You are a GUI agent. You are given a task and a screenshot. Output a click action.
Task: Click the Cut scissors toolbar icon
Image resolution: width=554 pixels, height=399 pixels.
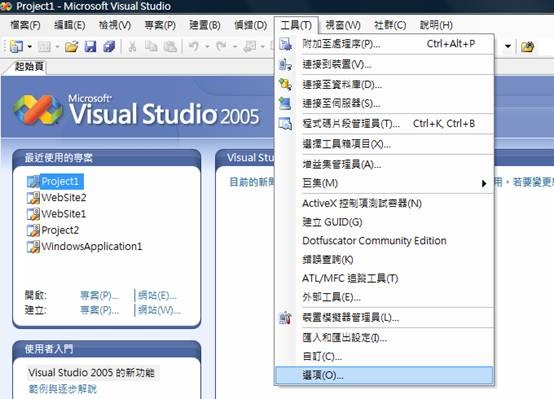tap(132, 46)
